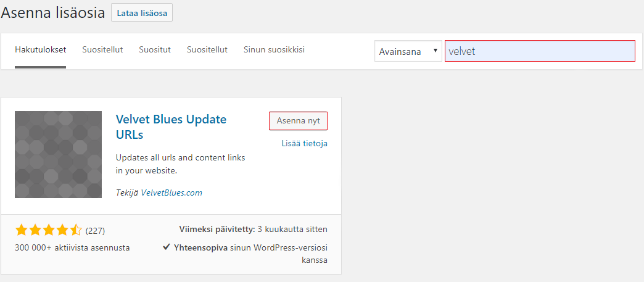Viewport: 644px width, 282px height.
Task: Click the Asenna lisäosia page heading
Action: click(53, 13)
